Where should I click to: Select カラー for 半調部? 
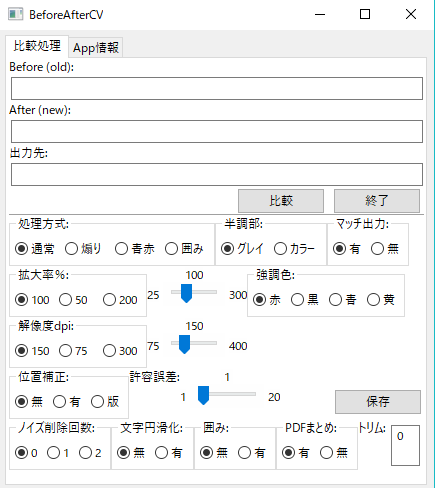pos(294,249)
